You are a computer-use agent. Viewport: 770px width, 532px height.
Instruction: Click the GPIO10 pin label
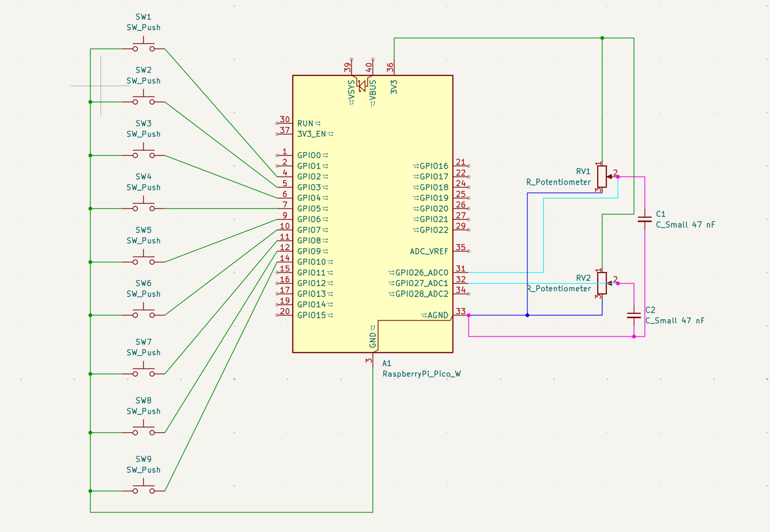(311, 262)
